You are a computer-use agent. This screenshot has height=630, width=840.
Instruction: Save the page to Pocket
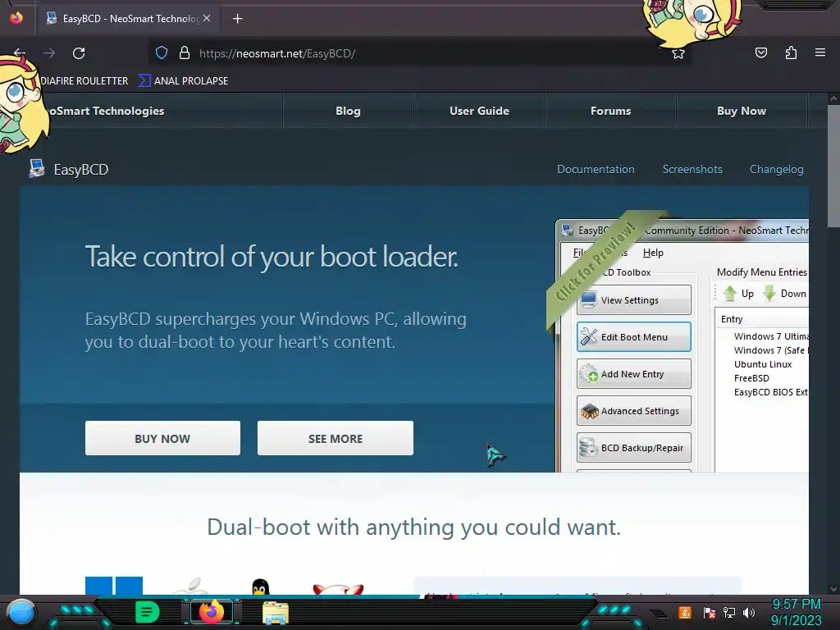(760, 53)
